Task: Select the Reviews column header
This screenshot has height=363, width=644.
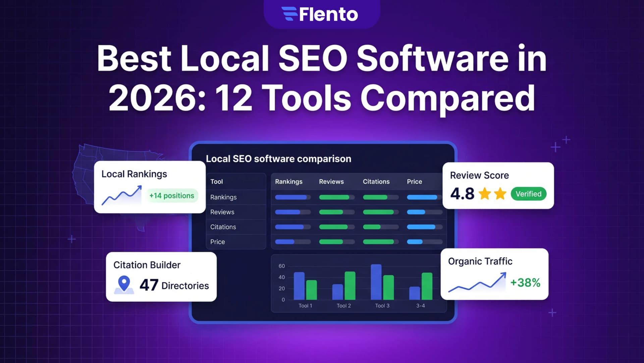Action: click(331, 181)
